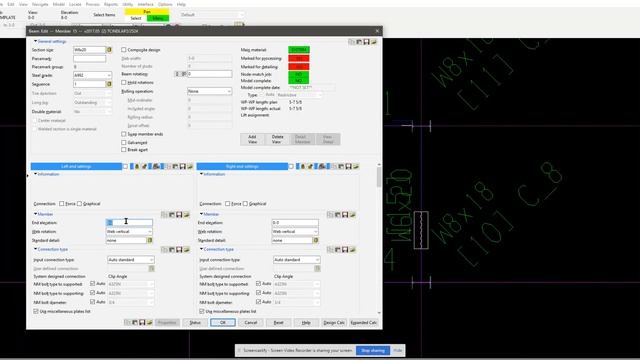The image size is (640, 360).
Task: Click the Delete View button
Action: click(x=277, y=139)
